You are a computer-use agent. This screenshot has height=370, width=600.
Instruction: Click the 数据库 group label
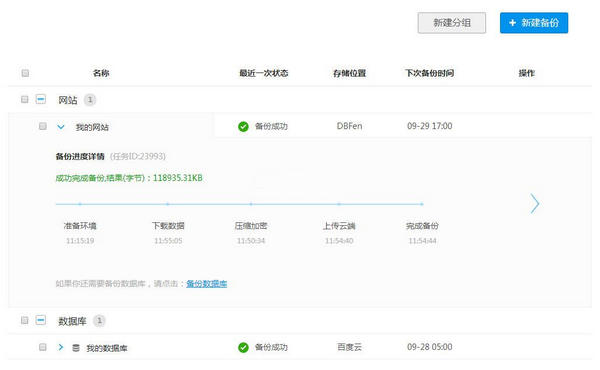click(x=72, y=321)
